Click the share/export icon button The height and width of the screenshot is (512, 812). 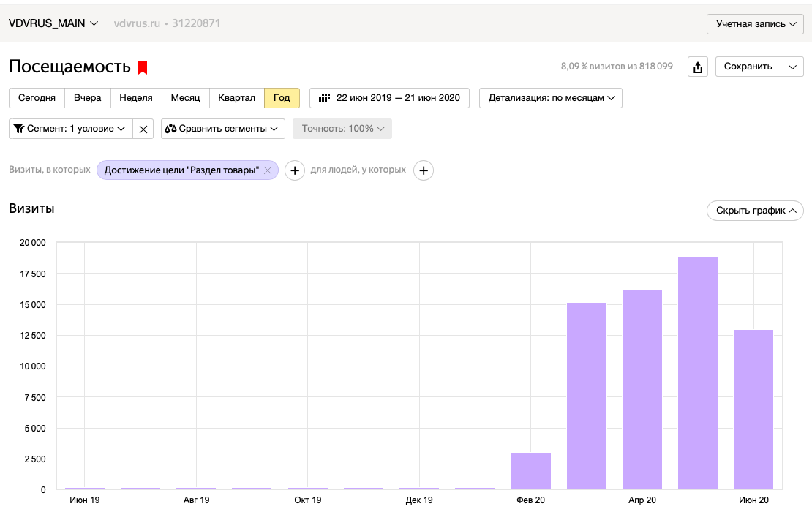click(x=698, y=67)
